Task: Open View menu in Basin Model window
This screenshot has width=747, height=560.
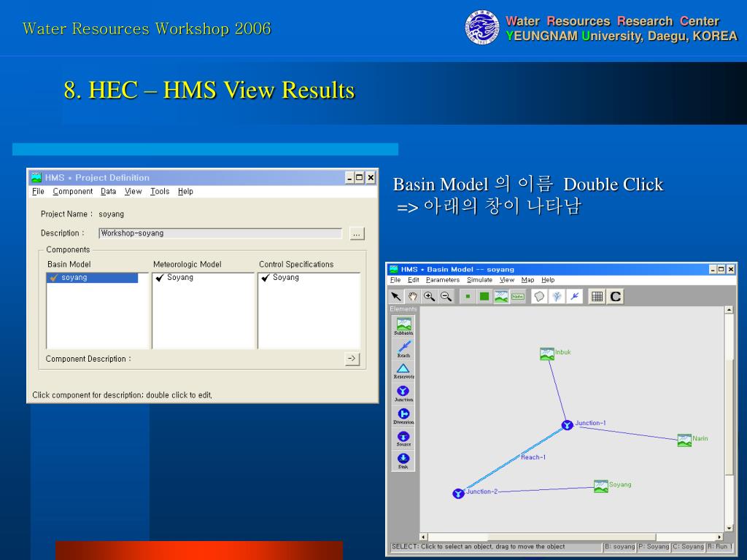Action: [x=507, y=280]
